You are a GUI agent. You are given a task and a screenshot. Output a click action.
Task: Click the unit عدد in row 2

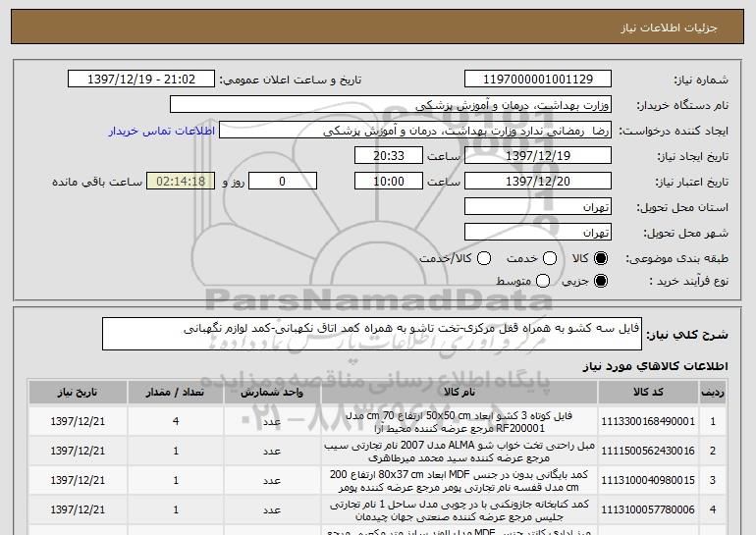pos(272,452)
